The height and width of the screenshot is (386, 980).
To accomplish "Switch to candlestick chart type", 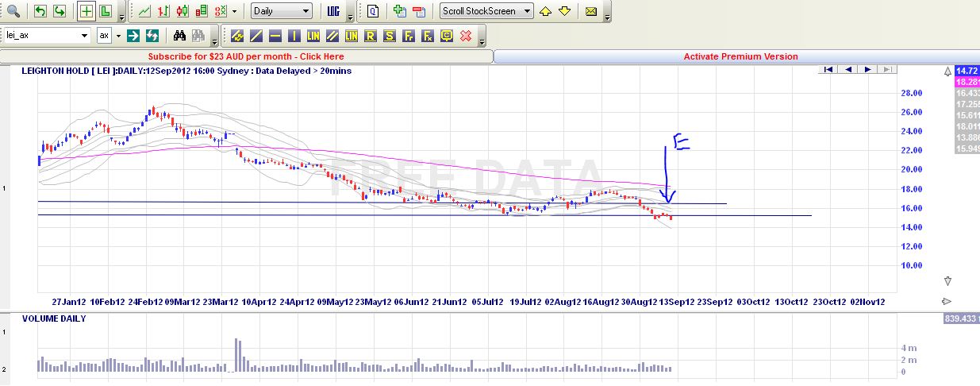I will (183, 11).
